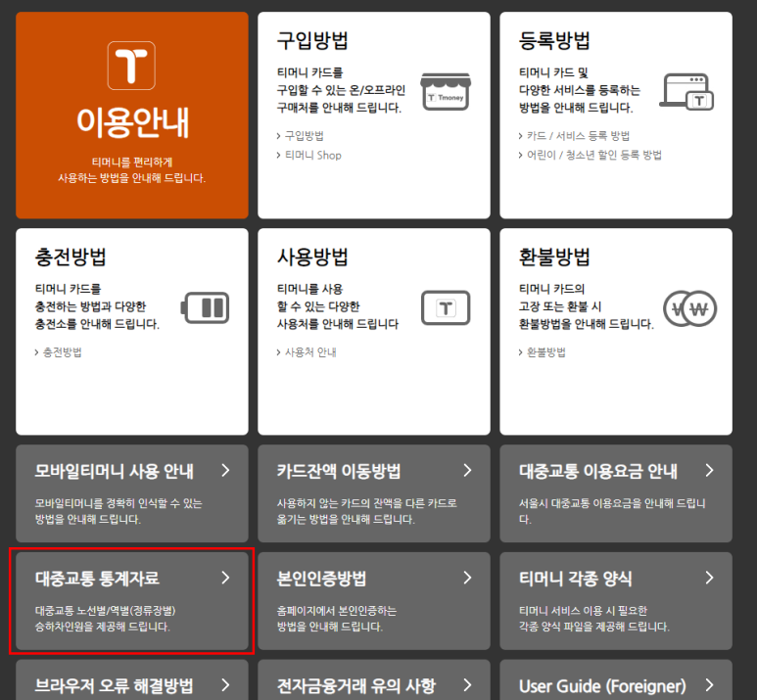Click chevron on 카드잔액 이동방법
757x700 pixels.
coord(467,470)
